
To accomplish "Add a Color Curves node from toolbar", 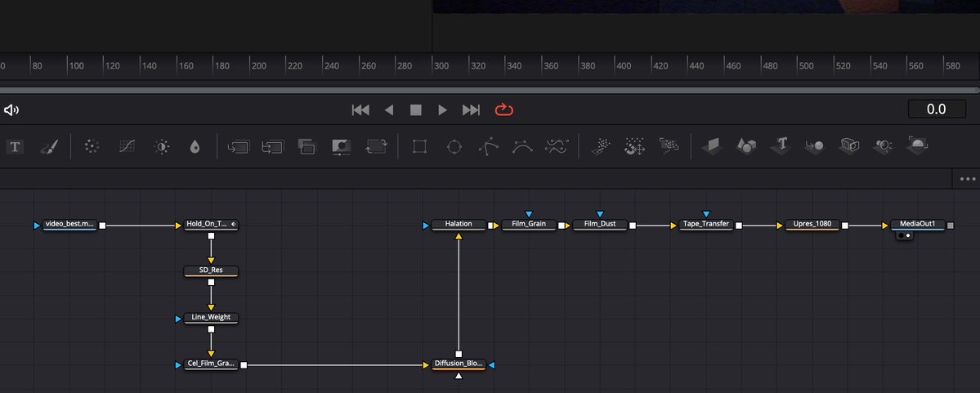I will pos(128,147).
